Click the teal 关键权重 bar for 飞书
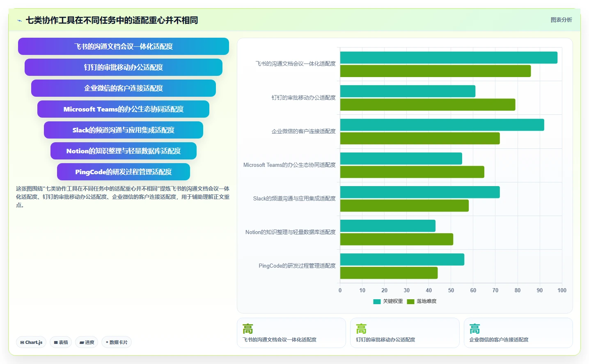Screen dimensions: 589x364 tap(449, 58)
